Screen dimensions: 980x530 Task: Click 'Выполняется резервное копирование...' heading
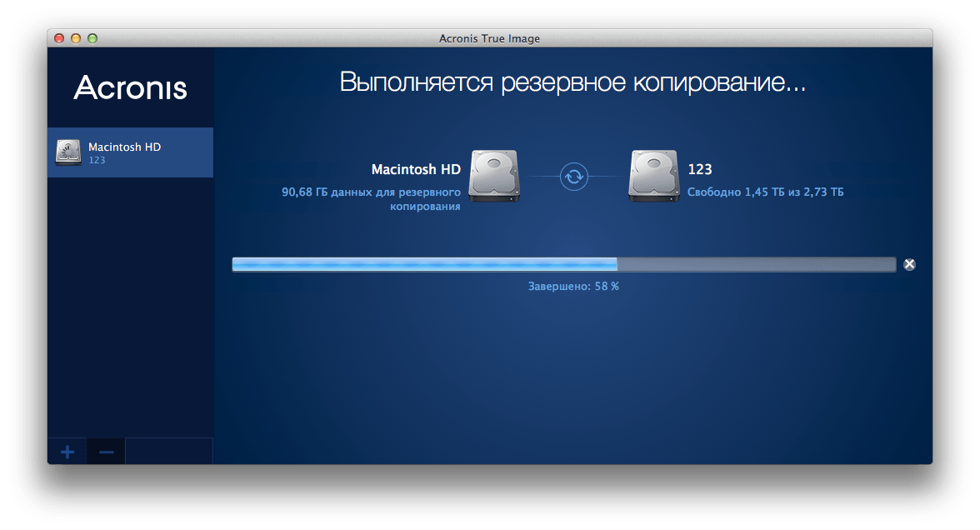click(x=572, y=82)
